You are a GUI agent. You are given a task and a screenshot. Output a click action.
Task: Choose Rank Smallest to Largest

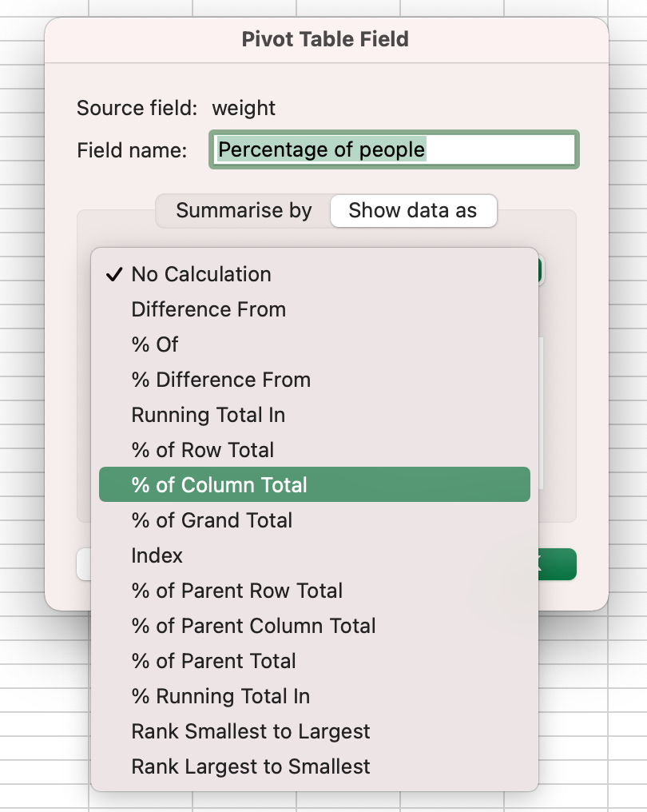pos(251,731)
